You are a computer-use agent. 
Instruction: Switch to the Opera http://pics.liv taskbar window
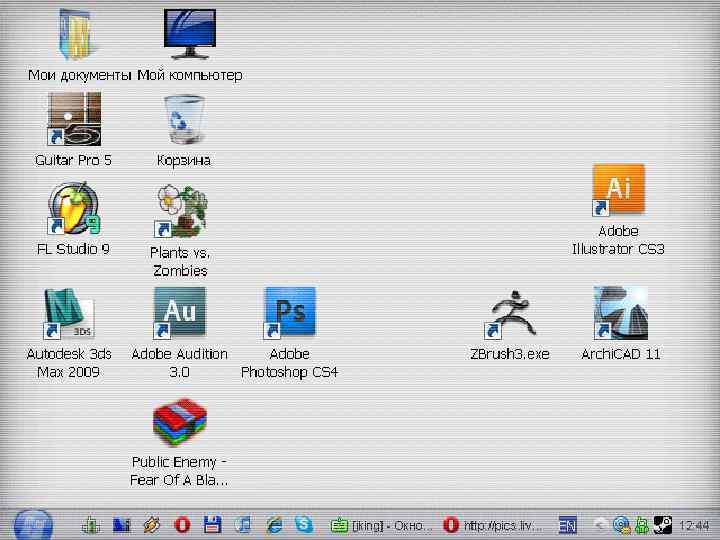(493, 525)
